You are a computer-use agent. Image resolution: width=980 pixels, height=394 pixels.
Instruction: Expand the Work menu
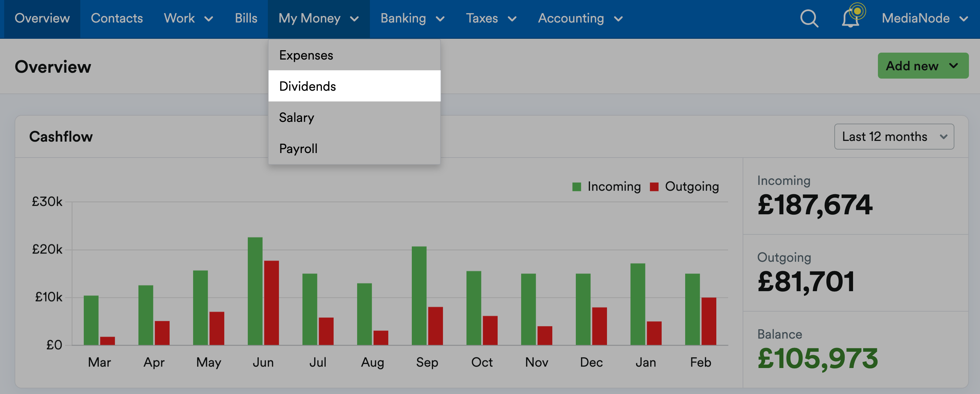[188, 18]
